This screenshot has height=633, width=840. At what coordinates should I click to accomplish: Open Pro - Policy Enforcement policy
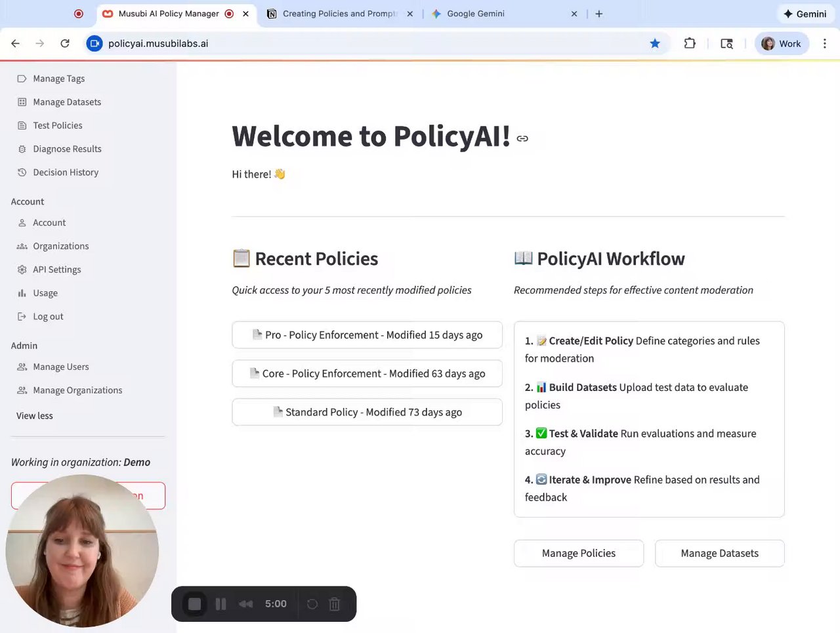click(367, 335)
